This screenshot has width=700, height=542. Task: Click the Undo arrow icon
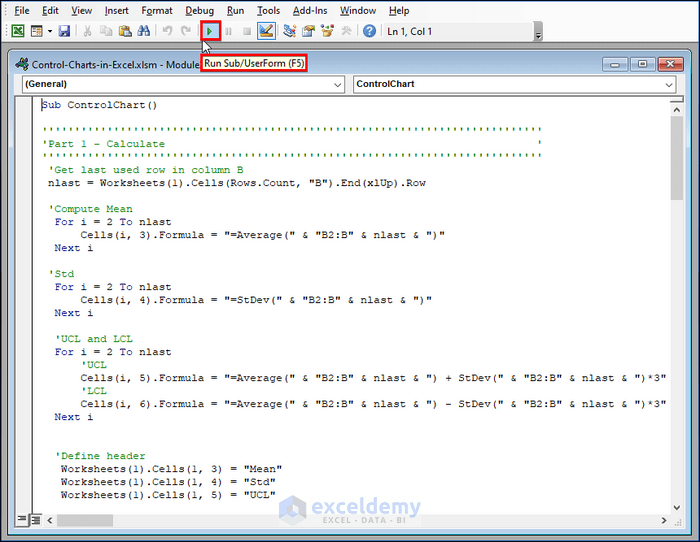[167, 31]
